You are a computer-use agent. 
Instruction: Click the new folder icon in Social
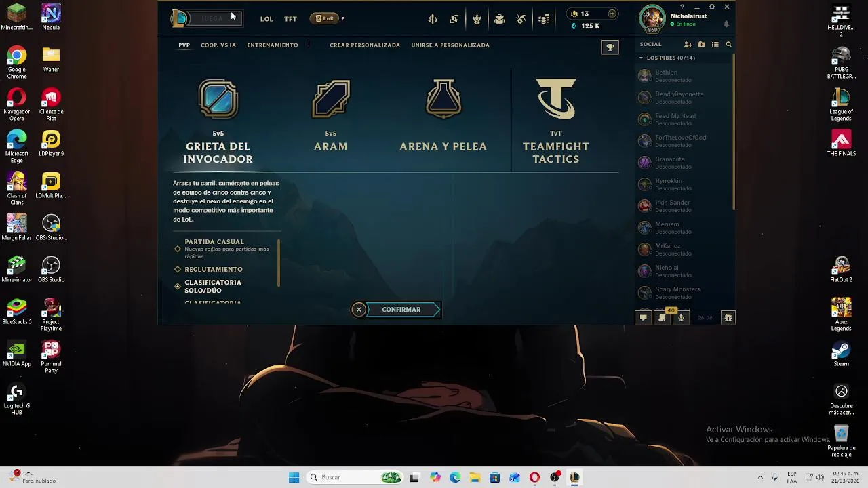click(x=702, y=45)
